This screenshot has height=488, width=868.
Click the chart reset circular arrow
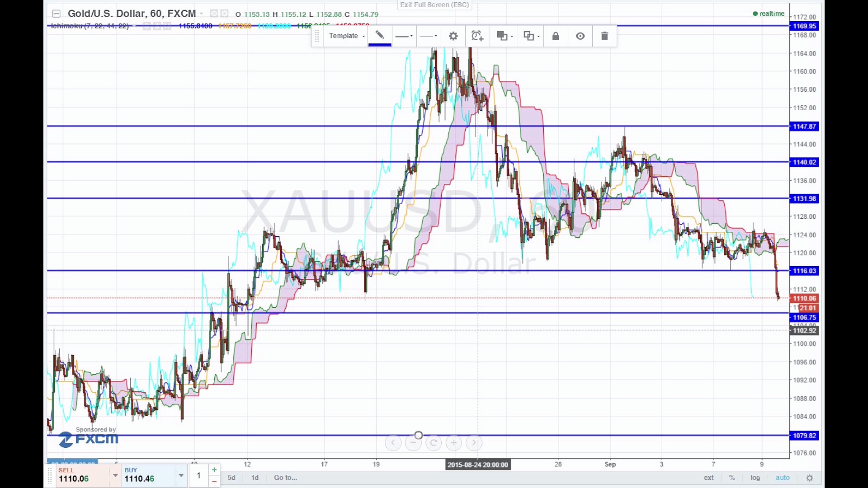pos(434,443)
